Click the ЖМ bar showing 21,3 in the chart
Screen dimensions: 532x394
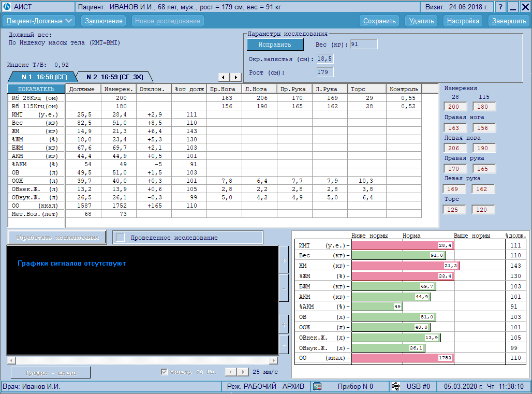click(x=406, y=266)
